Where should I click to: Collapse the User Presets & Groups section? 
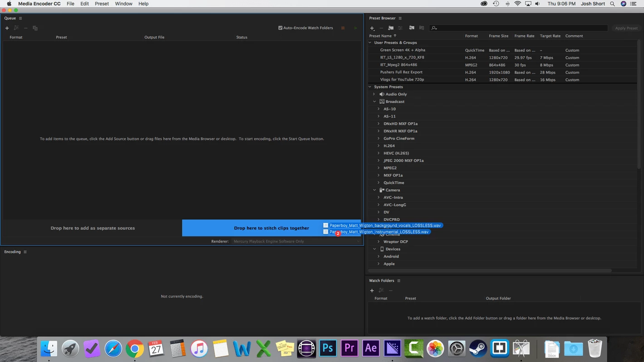pyautogui.click(x=370, y=43)
